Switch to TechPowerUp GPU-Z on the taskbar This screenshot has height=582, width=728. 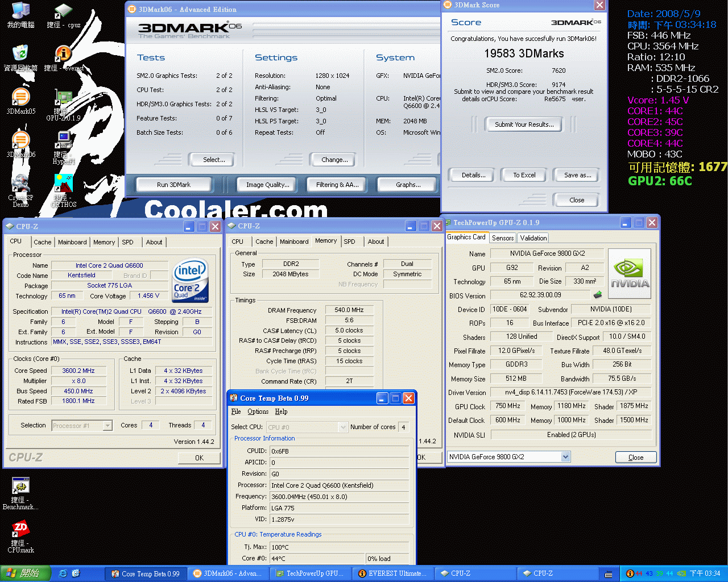[x=311, y=573]
